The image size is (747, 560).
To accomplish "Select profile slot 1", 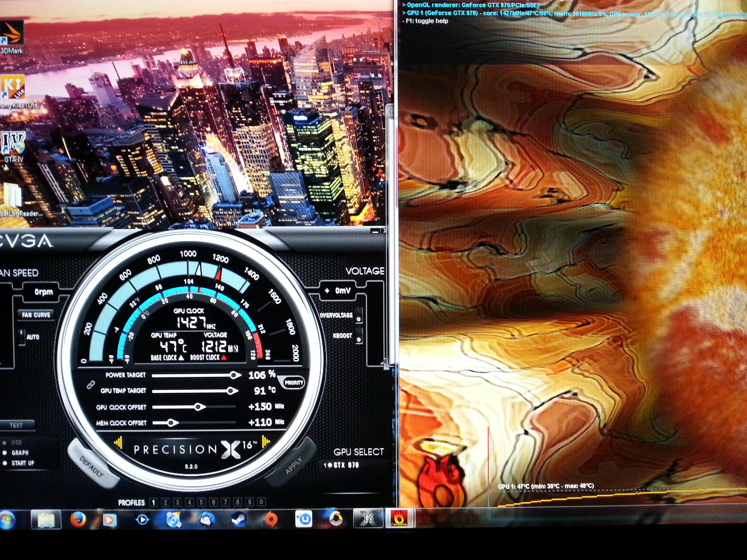I will pyautogui.click(x=153, y=502).
